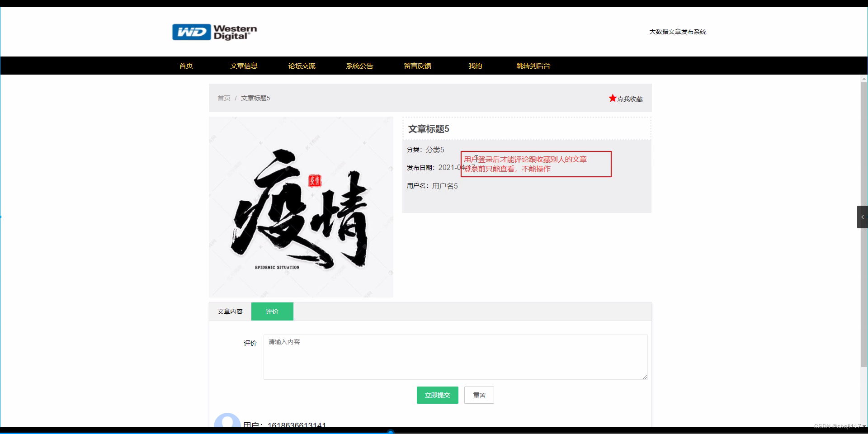Screen dimensions: 868x434
Task: Collapse the right edge side panel chevron
Action: click(x=863, y=217)
